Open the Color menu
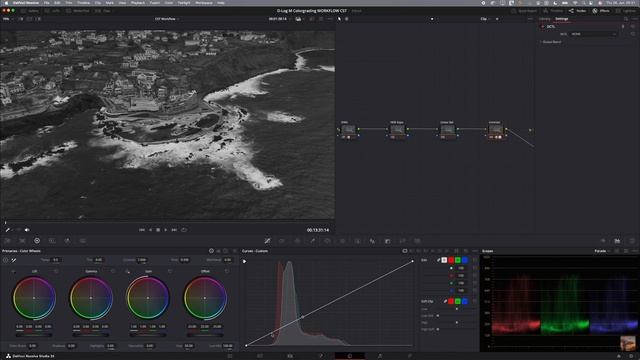640x360 pixels. (169, 3)
